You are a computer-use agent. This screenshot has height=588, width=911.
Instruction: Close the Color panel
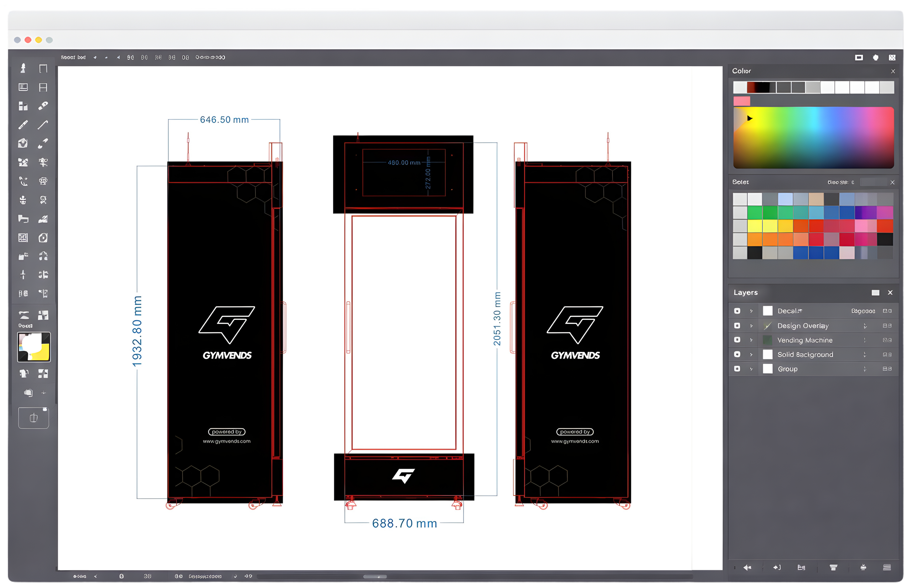pos(893,71)
